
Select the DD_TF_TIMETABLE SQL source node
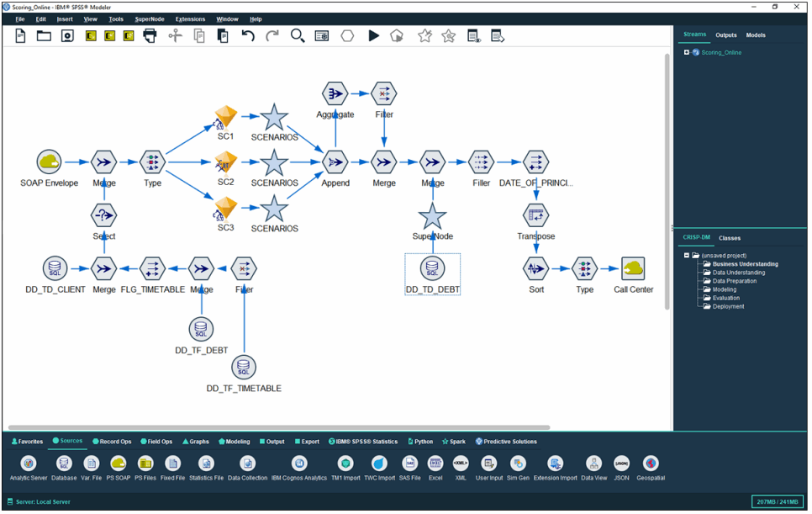pos(244,367)
